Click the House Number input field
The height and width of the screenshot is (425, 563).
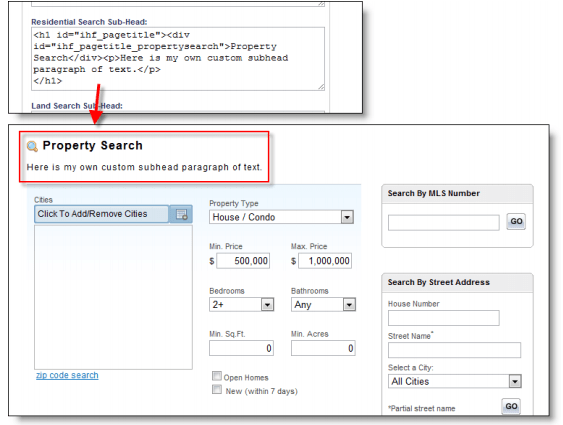pos(443,318)
